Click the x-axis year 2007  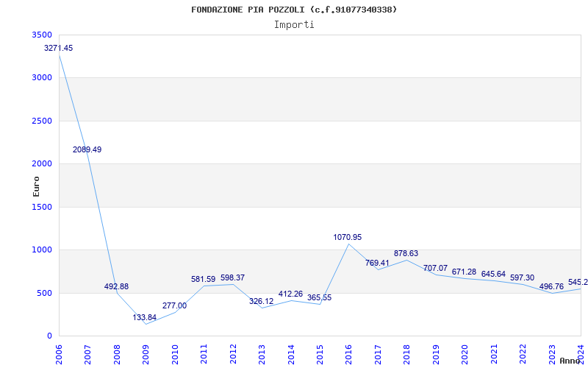87,353
